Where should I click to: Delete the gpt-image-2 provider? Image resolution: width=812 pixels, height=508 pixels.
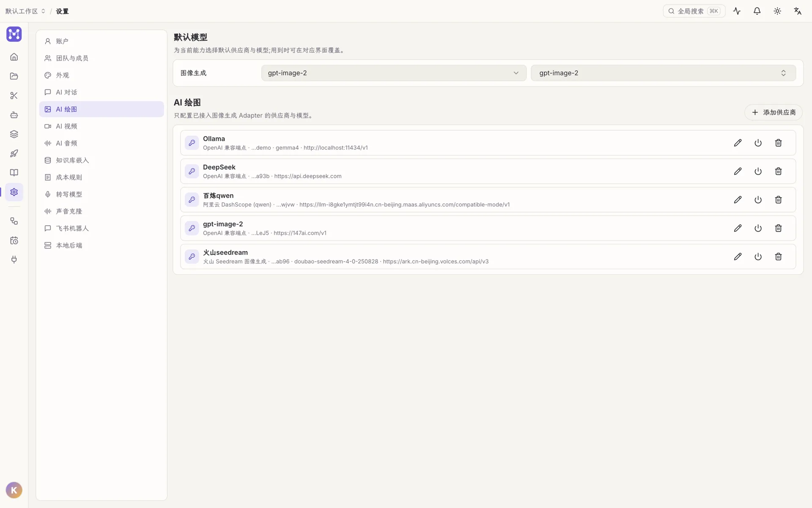click(x=778, y=228)
